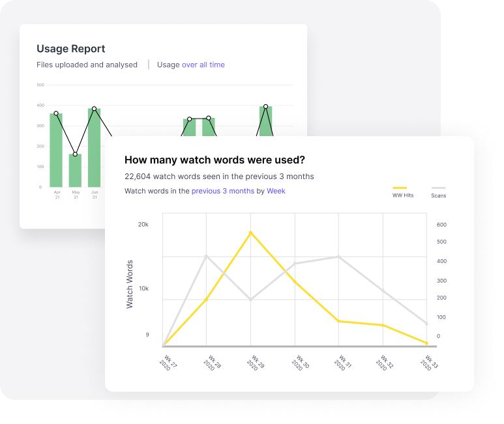The image size is (504, 424).
Task: Select the line marker on the May 21 bar
Action: coord(75,154)
